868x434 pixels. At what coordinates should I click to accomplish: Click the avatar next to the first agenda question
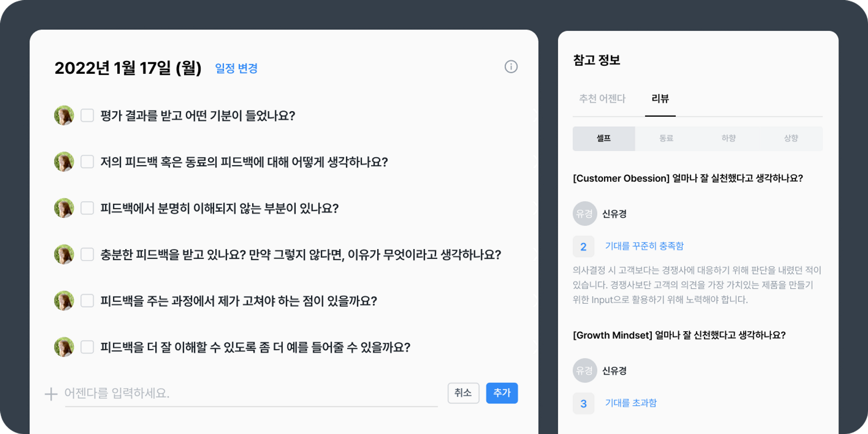[64, 115]
